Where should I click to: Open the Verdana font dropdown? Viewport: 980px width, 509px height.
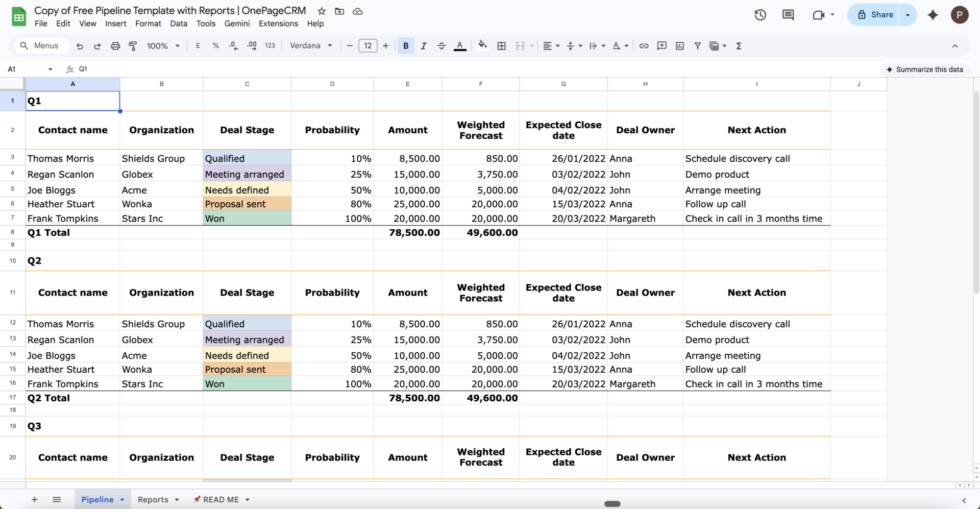(x=311, y=46)
